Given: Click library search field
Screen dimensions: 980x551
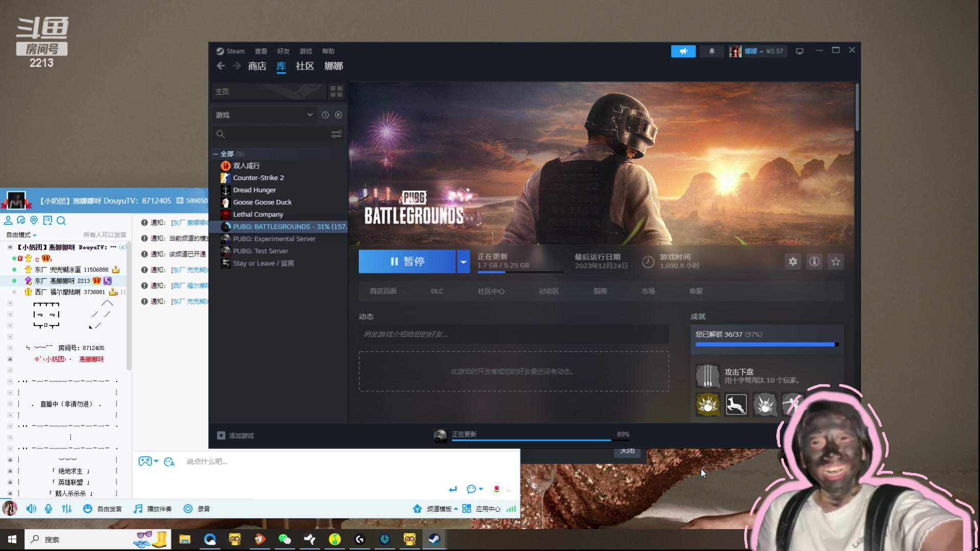Looking at the screenshot, I should tap(278, 134).
